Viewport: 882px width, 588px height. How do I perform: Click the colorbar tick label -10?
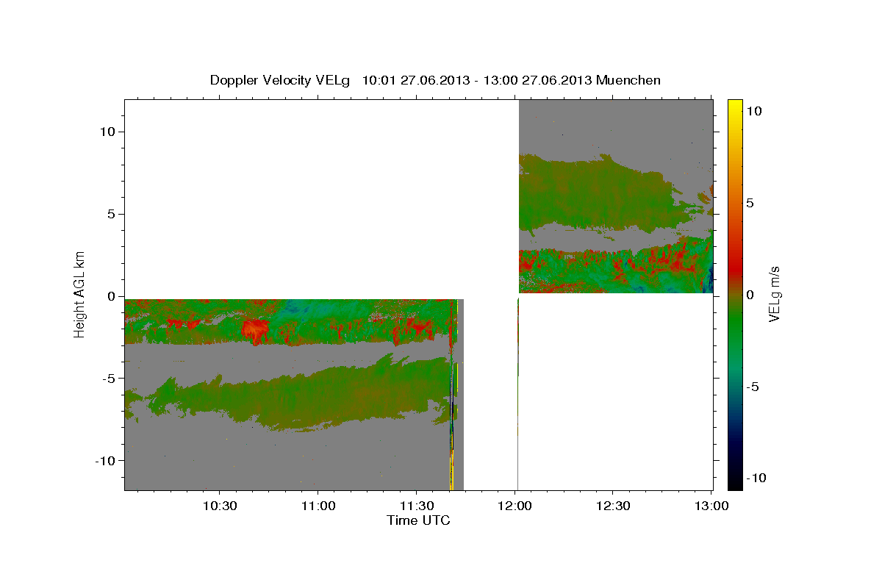(758, 478)
